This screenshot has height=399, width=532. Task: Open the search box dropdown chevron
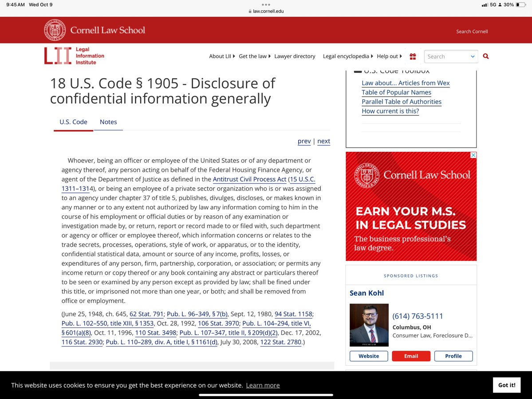(473, 56)
